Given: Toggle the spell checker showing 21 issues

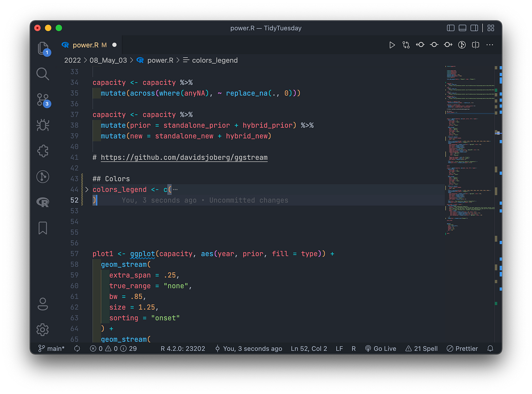Looking at the screenshot, I should coord(421,348).
